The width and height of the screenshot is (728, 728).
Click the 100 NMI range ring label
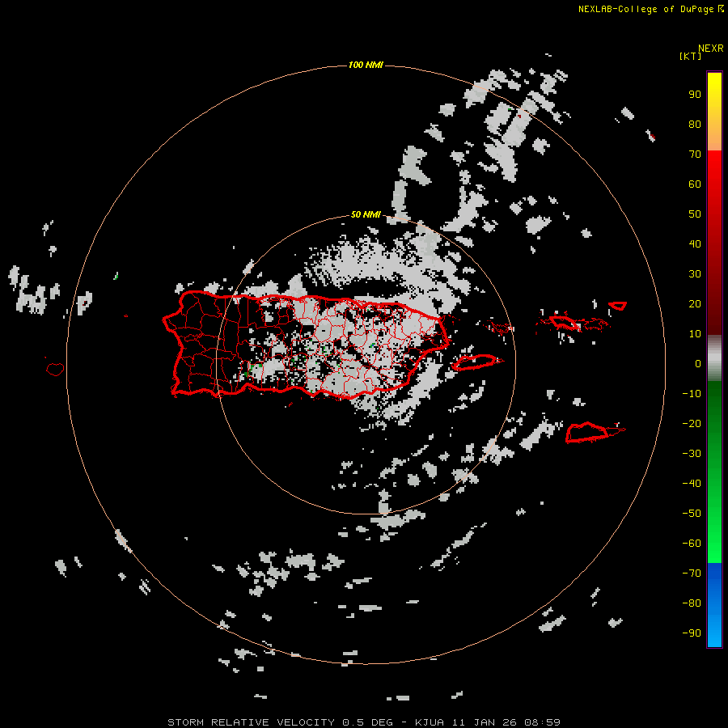point(366,65)
